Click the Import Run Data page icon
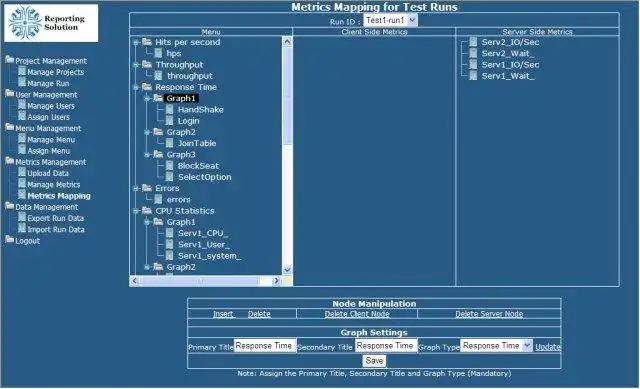 pos(22,229)
